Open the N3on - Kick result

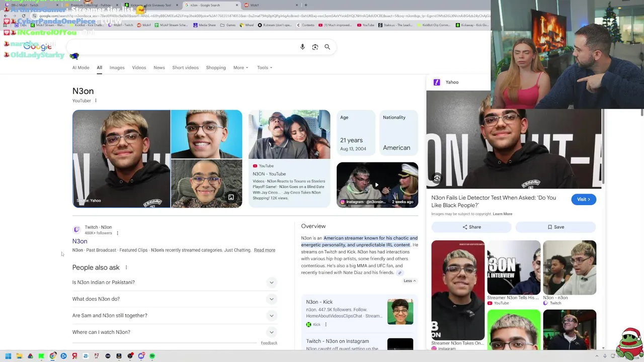point(319,302)
